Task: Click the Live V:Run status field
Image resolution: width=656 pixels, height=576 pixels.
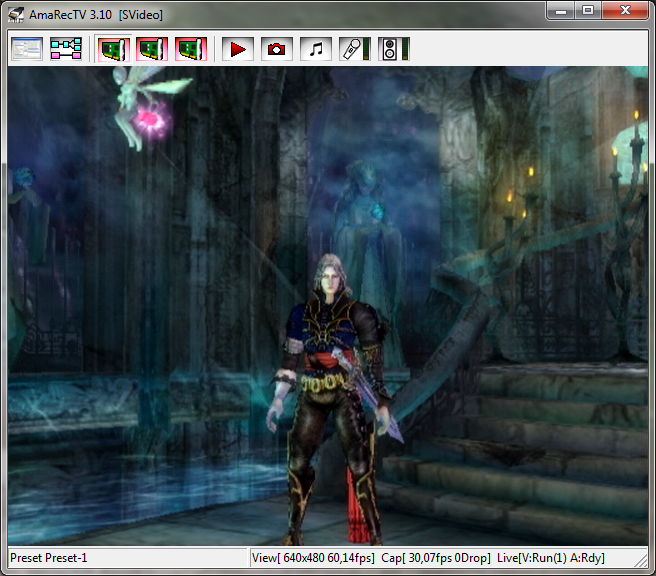Action: click(x=551, y=558)
